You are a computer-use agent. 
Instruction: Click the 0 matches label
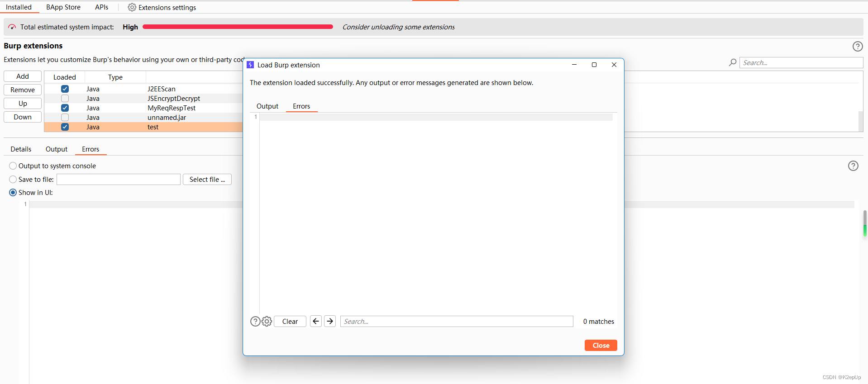coord(598,322)
